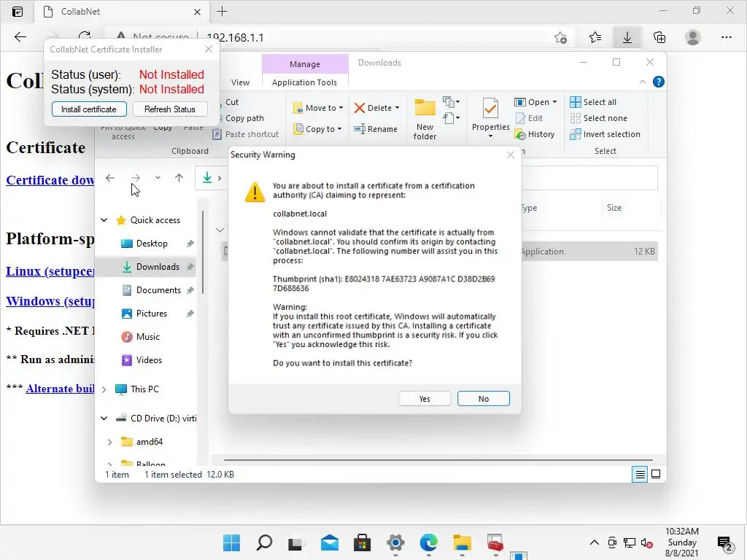This screenshot has height=560, width=747.
Task: Expand the amd64 folder node
Action: click(x=109, y=442)
